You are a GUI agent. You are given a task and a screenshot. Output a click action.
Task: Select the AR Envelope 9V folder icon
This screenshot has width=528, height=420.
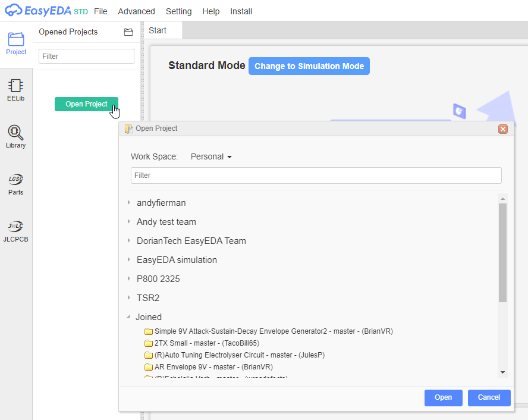[x=149, y=367]
